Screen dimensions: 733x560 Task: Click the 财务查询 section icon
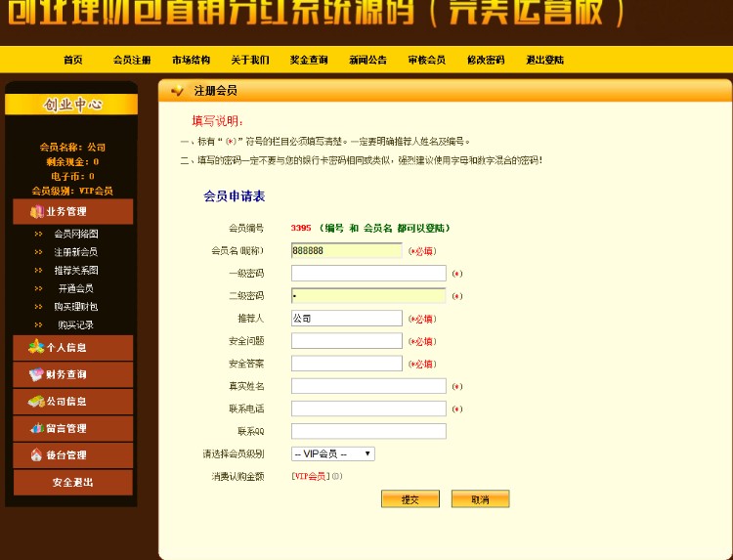36,374
